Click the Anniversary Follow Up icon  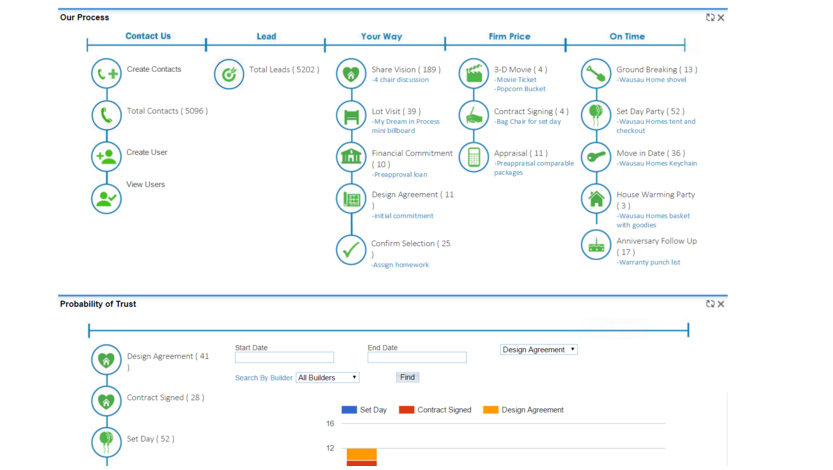[x=596, y=245]
